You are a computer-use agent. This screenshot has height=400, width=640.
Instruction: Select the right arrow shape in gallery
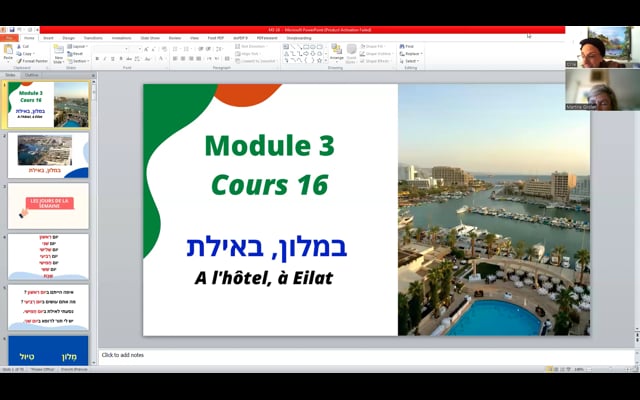click(306, 53)
